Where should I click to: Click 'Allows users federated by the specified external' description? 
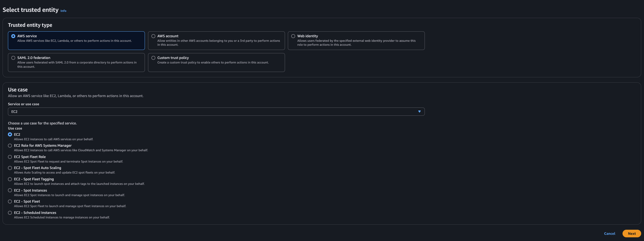(356, 43)
